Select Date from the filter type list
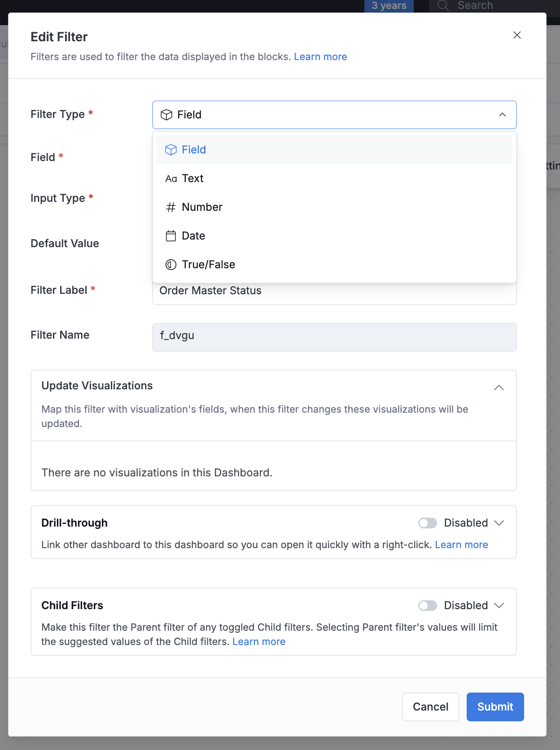 193,236
